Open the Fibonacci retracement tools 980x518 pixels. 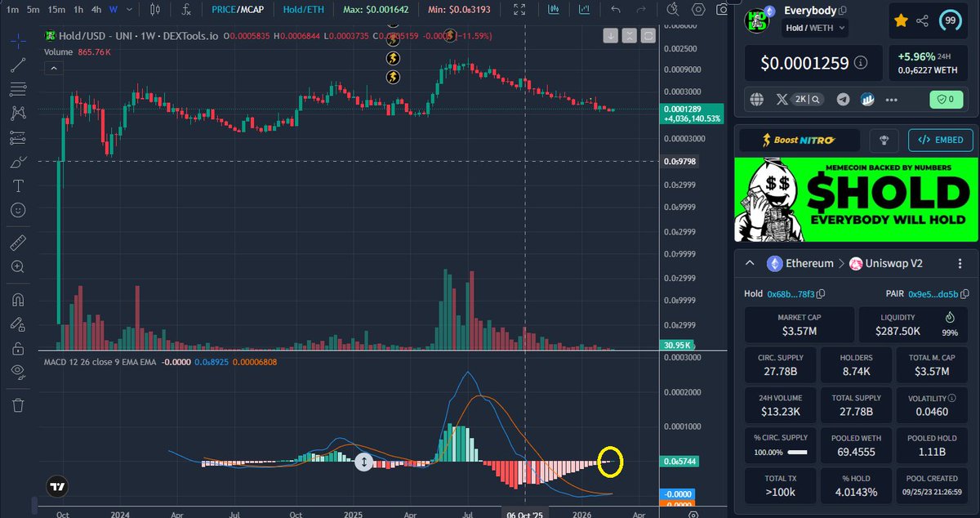[x=18, y=90]
